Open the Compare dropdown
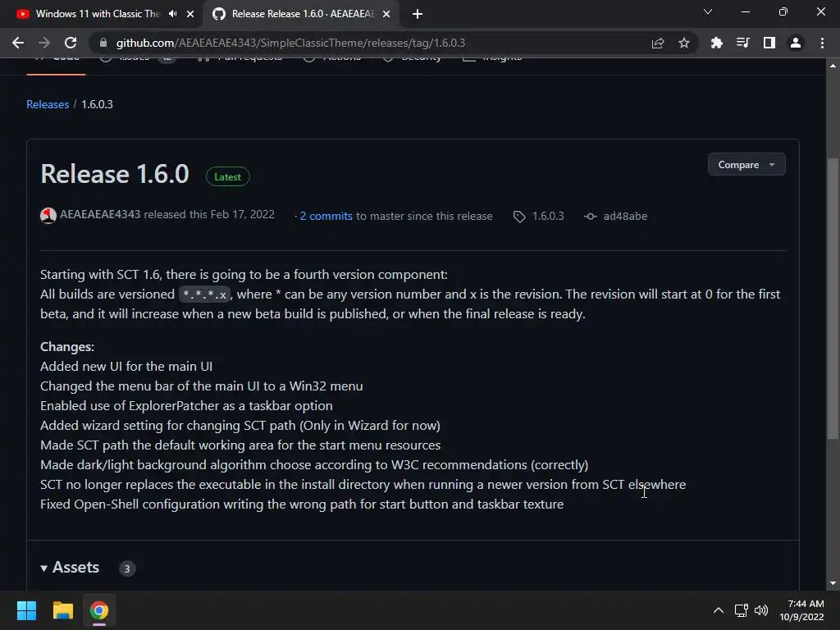This screenshot has width=840, height=630. coord(746,164)
